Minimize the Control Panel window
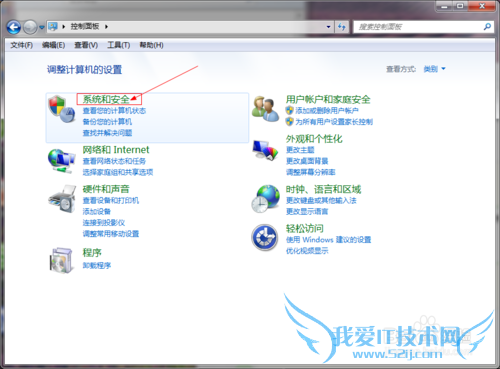This screenshot has height=369, width=500. (444, 6)
